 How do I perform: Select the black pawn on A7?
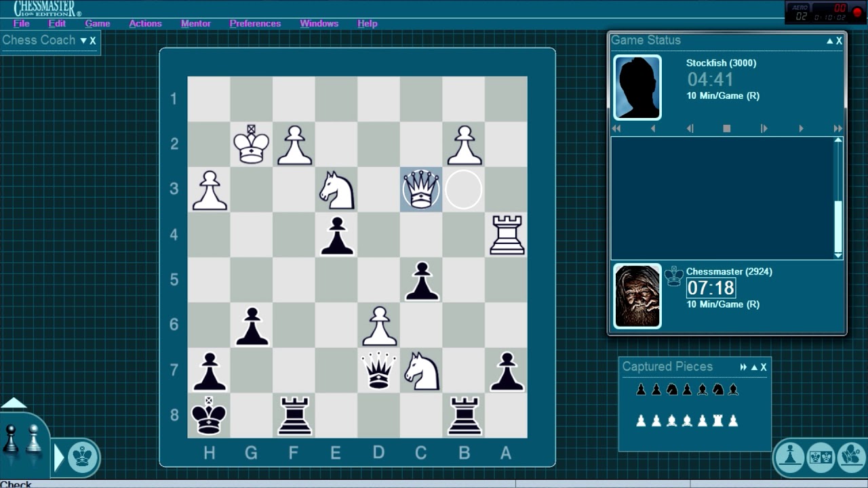(507, 371)
